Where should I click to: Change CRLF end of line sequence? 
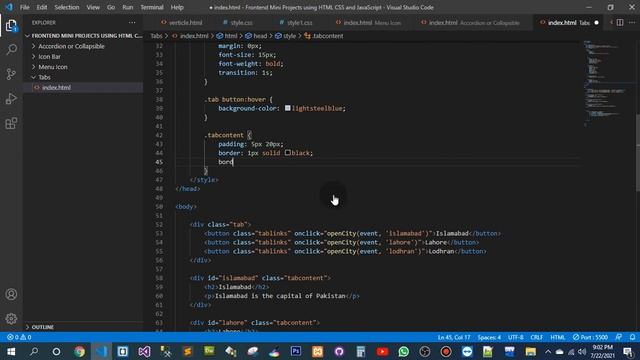point(536,337)
